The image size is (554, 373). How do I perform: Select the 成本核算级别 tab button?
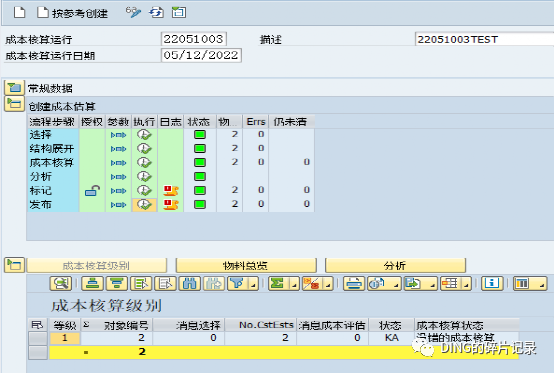pos(96,265)
